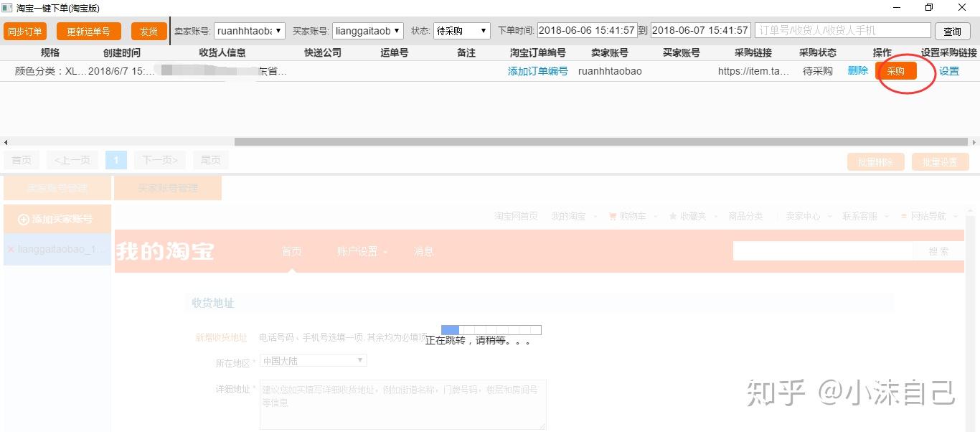Click the 搜索 button on the Taobao page
The height and width of the screenshot is (432, 980).
coord(938,251)
